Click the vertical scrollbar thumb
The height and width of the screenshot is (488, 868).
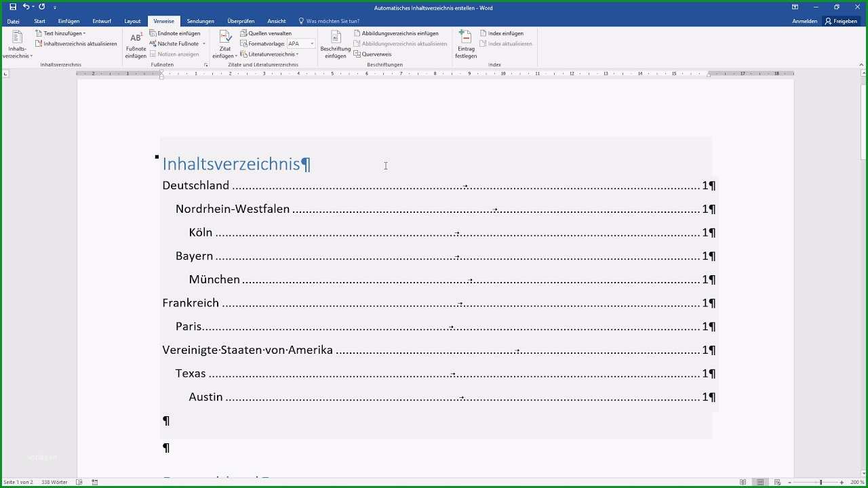(x=864, y=122)
